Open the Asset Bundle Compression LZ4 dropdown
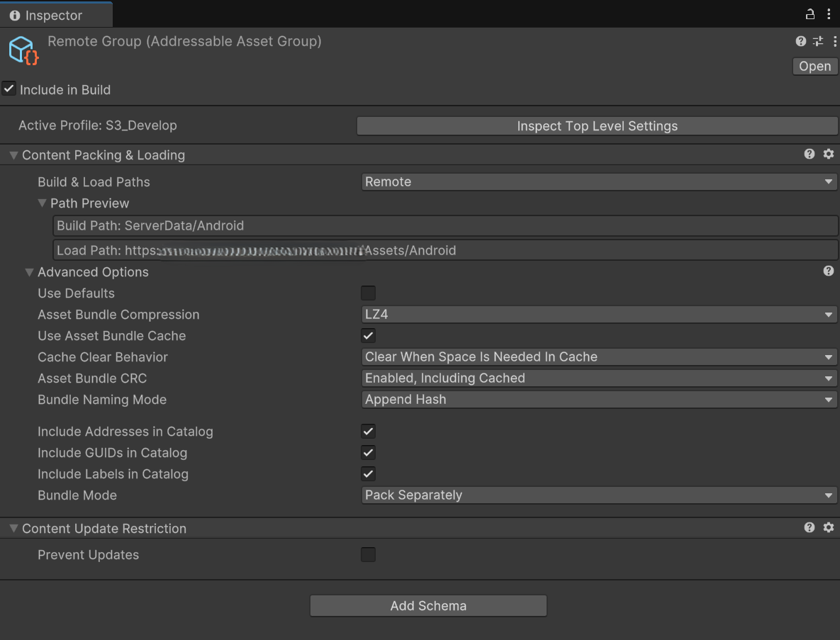Image resolution: width=840 pixels, height=640 pixels. (x=599, y=315)
